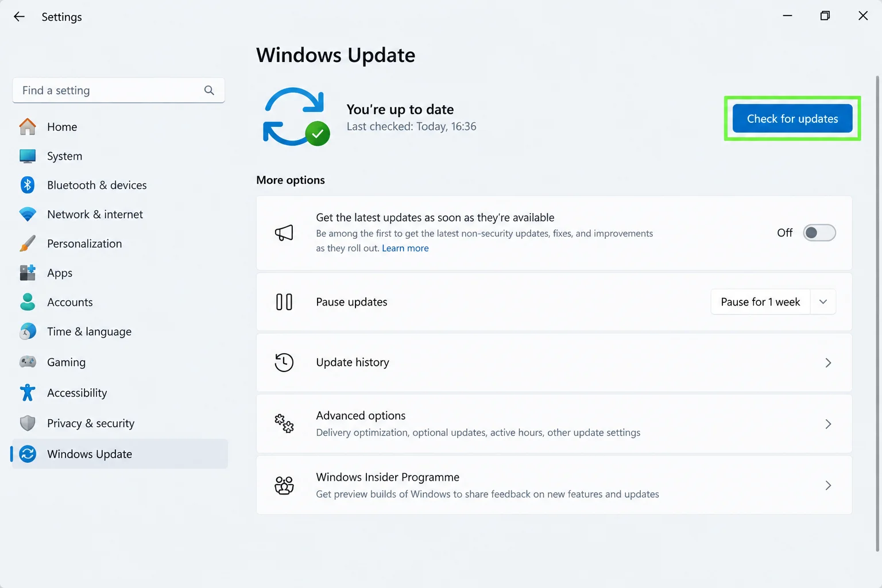Select Network & internet in sidebar
The width and height of the screenshot is (882, 588).
point(120,214)
